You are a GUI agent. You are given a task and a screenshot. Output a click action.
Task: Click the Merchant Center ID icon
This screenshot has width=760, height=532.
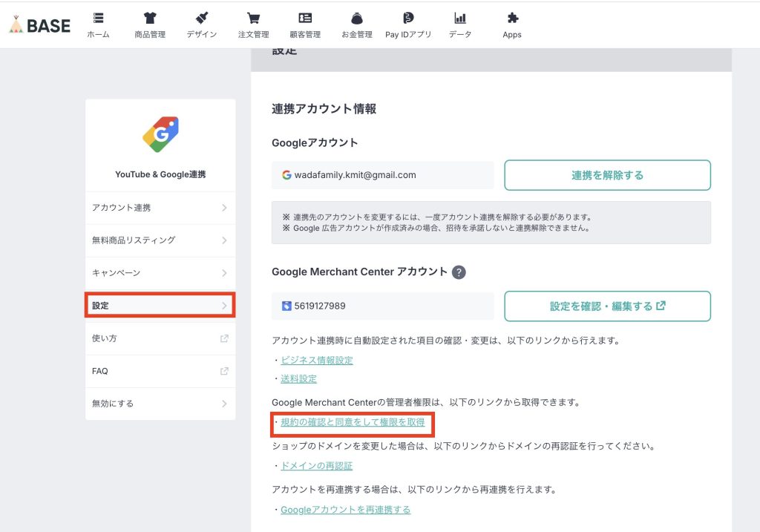286,306
